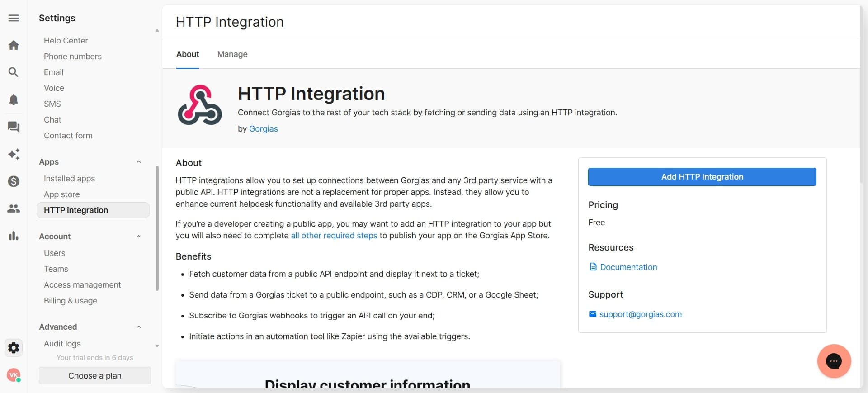Open notifications bell icon

click(14, 99)
